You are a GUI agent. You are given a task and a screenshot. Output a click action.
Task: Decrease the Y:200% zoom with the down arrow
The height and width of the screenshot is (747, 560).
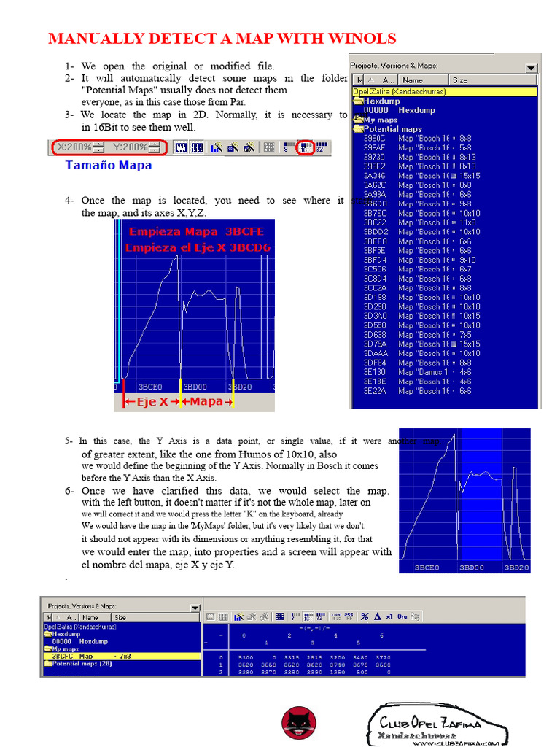click(x=155, y=150)
